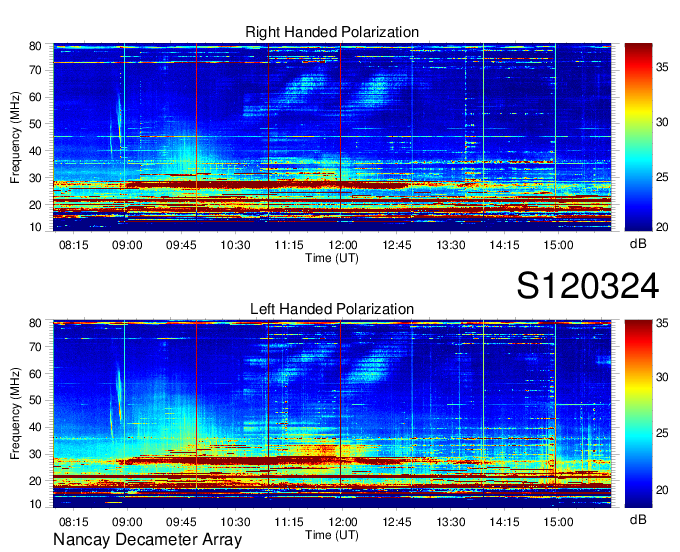The image size is (680, 552).
Task: Click 09:00 tick of Right Handed plot
Action: point(127,245)
